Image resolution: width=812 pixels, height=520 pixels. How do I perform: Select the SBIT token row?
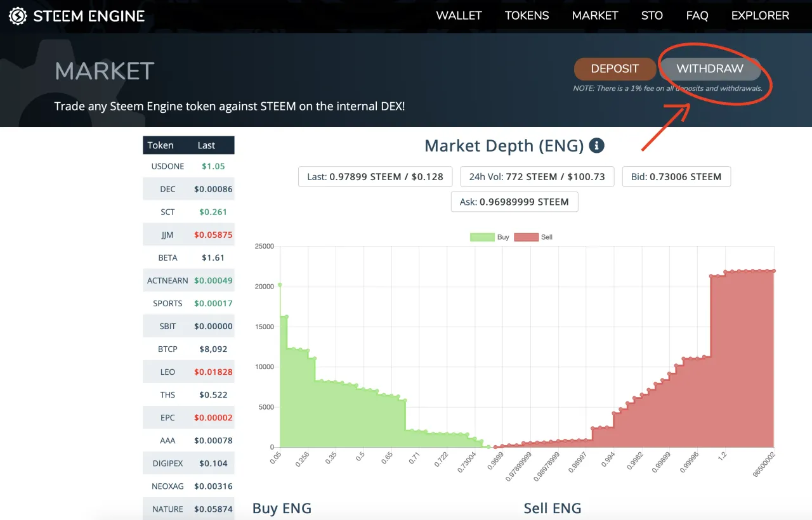pyautogui.click(x=188, y=326)
